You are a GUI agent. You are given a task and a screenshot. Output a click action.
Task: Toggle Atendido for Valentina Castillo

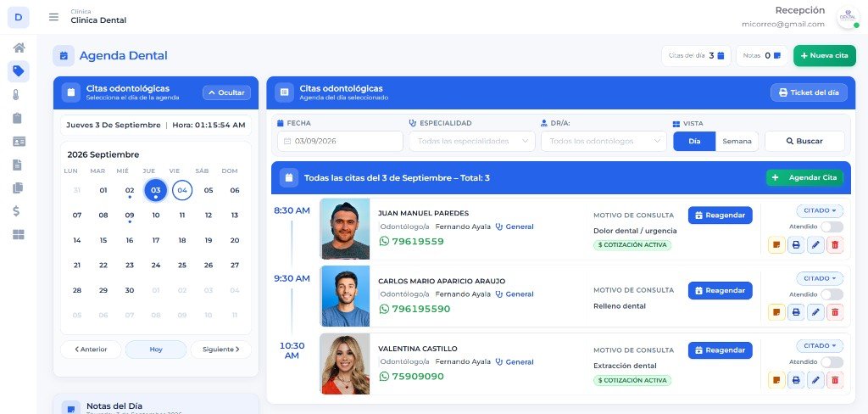click(832, 362)
